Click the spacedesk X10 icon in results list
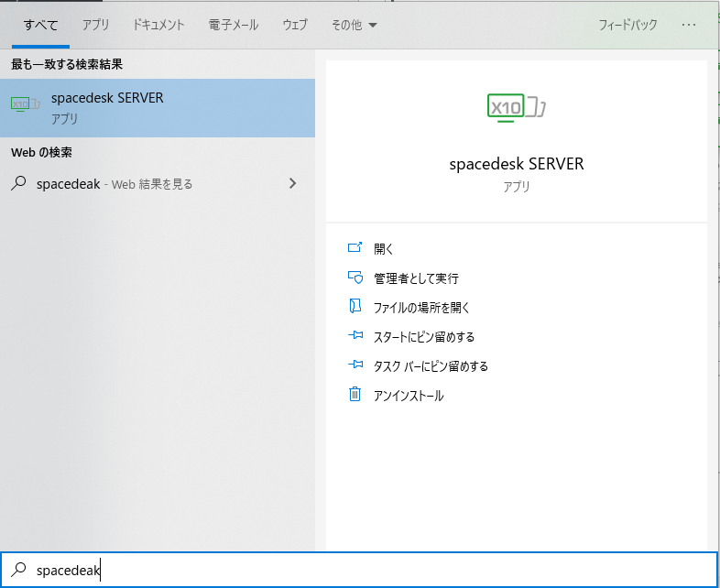 tap(26, 104)
